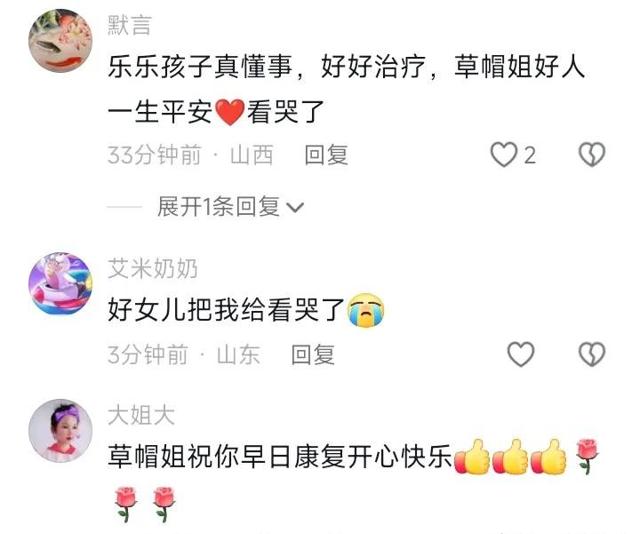Image resolution: width=640 pixels, height=534 pixels.
Task: Click the 33分钟前 · 山西 timestamp
Action: 190,155
